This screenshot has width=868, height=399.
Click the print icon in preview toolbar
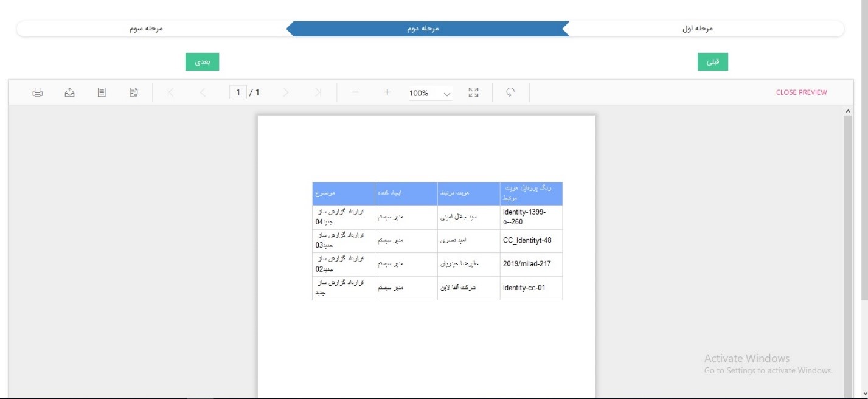tap(38, 92)
